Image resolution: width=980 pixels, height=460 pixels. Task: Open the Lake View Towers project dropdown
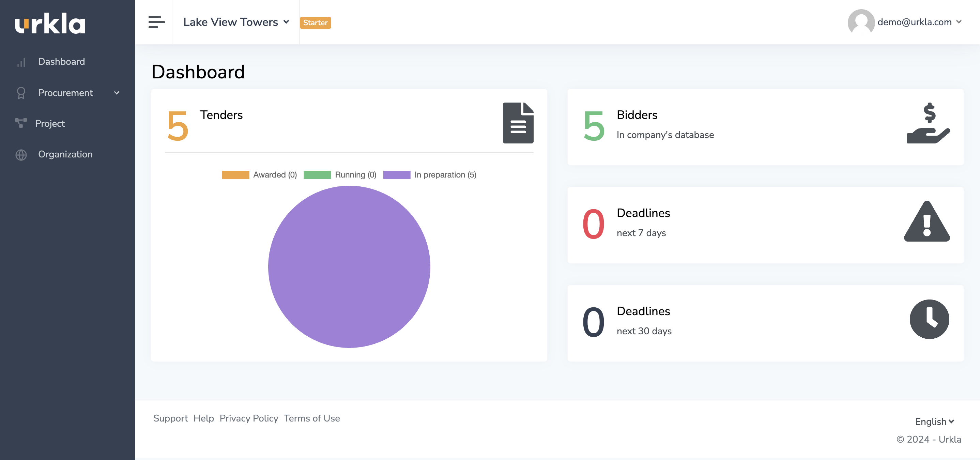click(236, 22)
